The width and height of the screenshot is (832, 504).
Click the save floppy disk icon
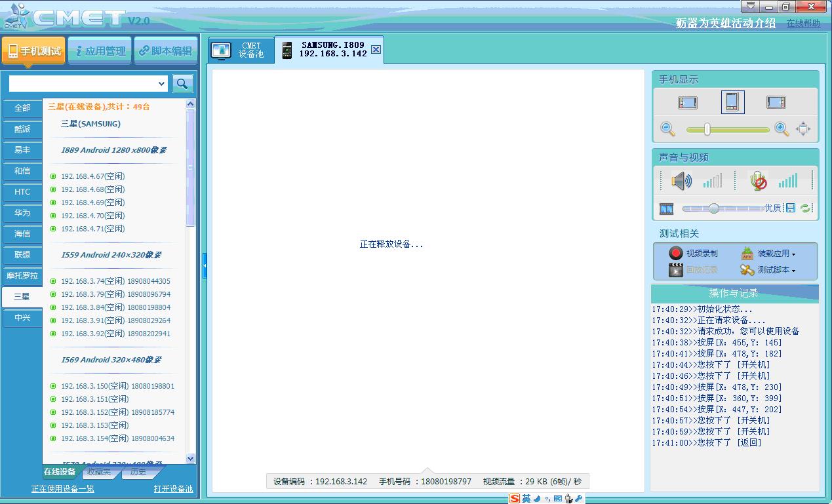(791, 208)
